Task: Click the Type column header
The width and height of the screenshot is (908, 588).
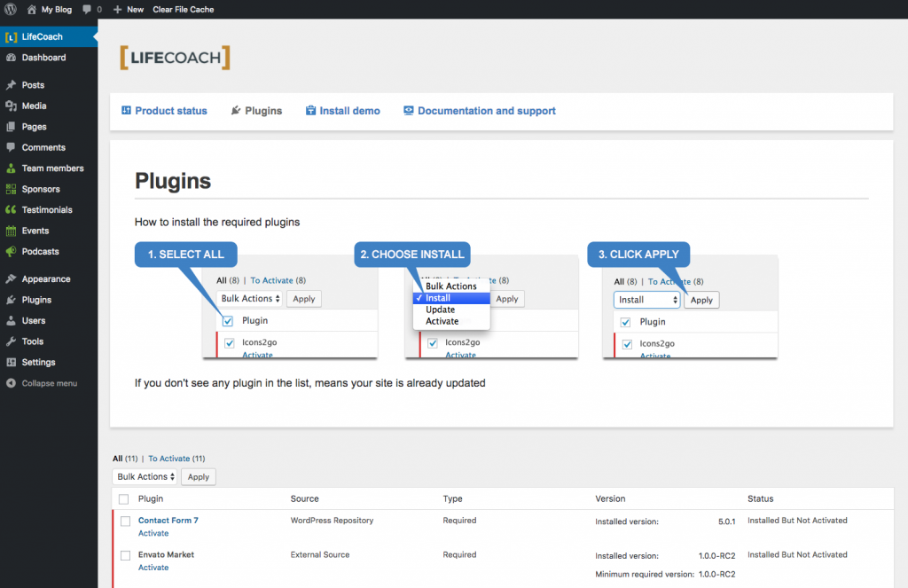Action: click(453, 498)
